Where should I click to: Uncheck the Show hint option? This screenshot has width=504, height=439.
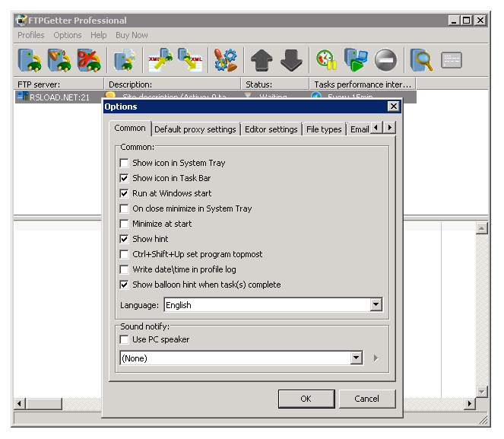click(124, 239)
